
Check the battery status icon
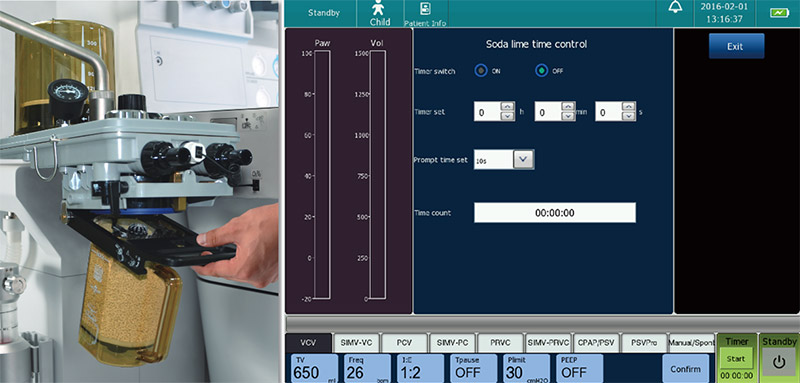pos(779,13)
